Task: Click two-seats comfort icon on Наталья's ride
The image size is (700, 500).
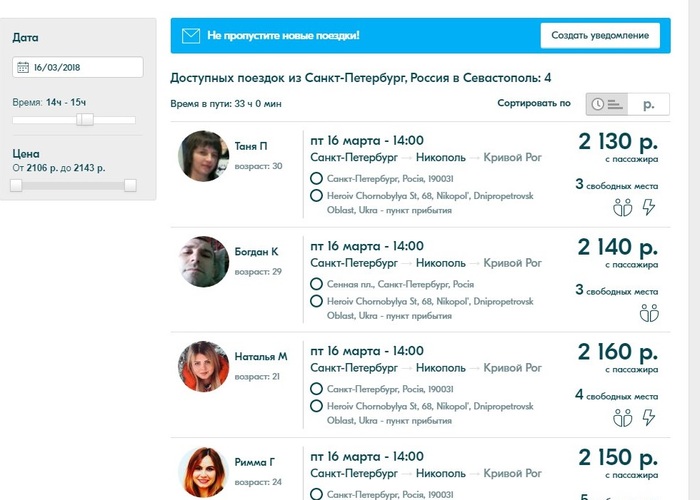Action: (622, 417)
